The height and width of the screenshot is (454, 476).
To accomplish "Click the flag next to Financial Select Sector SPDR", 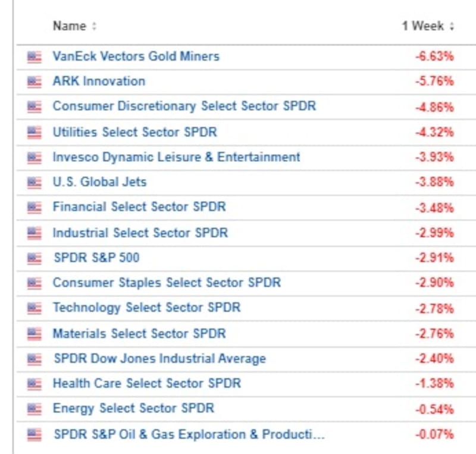I will pos(34,208).
